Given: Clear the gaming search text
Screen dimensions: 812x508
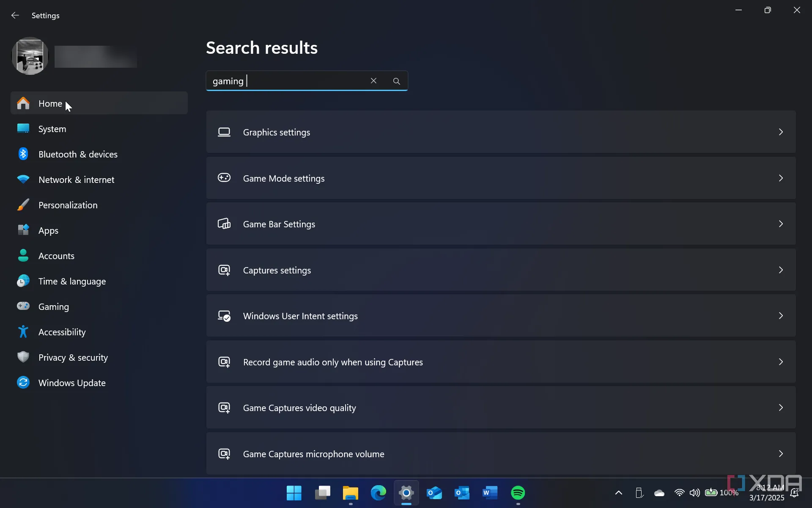Looking at the screenshot, I should (x=373, y=81).
